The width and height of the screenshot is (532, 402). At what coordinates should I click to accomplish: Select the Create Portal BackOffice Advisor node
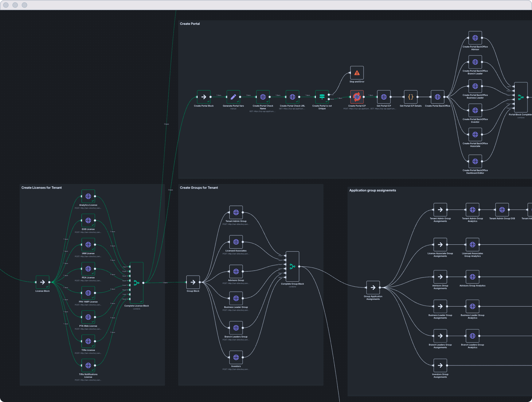[x=475, y=38]
